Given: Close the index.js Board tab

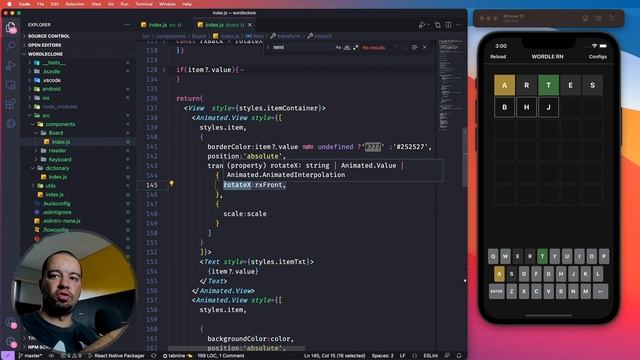Looking at the screenshot, I should pyautogui.click(x=250, y=25).
